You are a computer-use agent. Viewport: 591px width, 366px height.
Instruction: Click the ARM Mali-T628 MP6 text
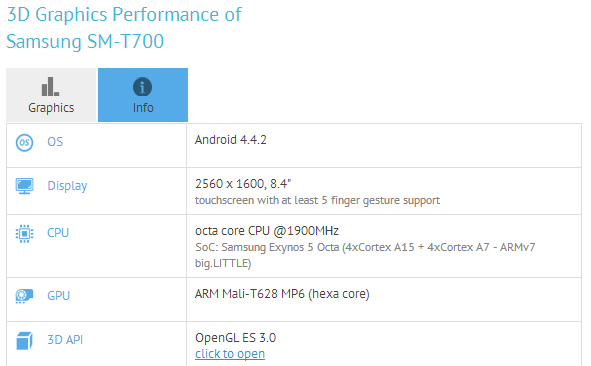pyautogui.click(x=250, y=294)
